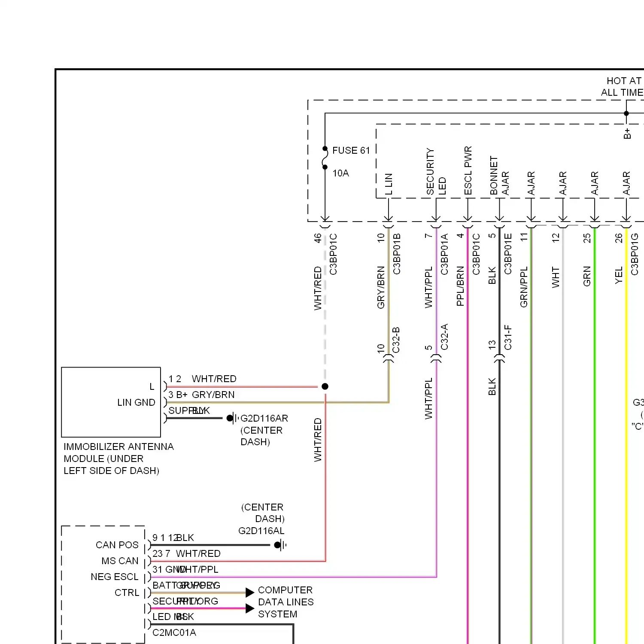Select the C3BP01B connector label

tap(397, 254)
